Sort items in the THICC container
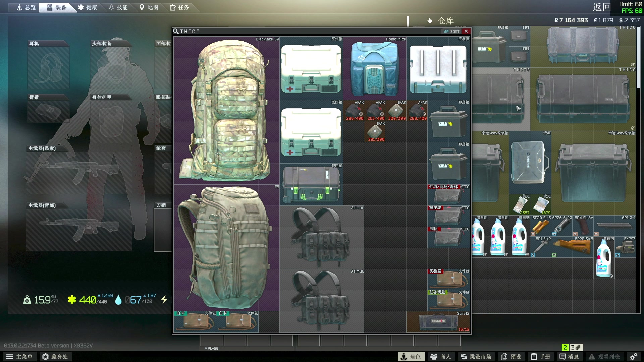This screenshot has height=362, width=644. [x=451, y=31]
